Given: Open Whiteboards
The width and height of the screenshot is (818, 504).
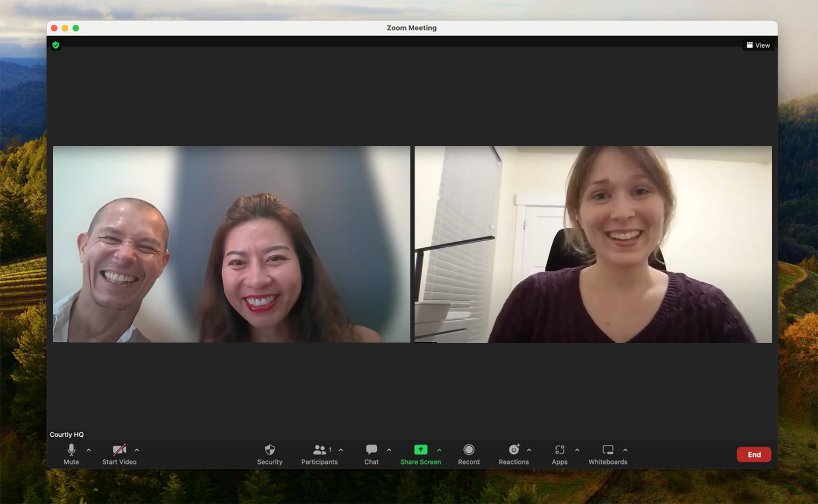Looking at the screenshot, I should tap(608, 454).
